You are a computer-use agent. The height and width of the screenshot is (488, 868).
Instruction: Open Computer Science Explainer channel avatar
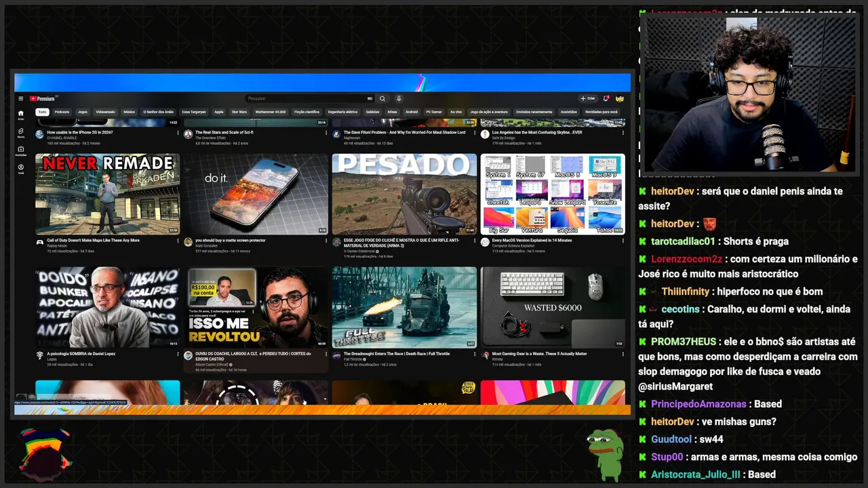[485, 242]
